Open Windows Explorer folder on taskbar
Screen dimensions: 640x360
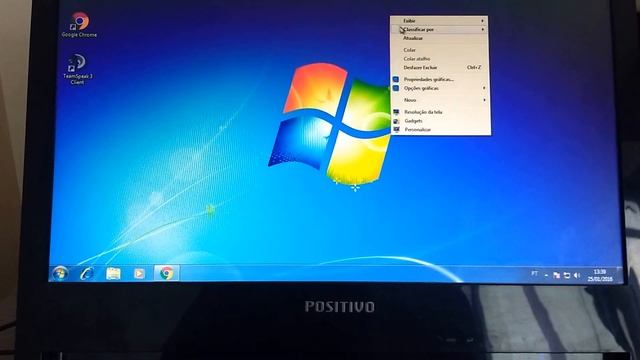(113, 273)
